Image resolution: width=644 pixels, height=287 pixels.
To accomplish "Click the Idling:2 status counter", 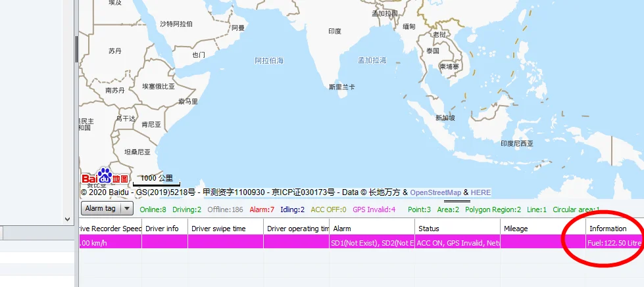I will point(293,210).
